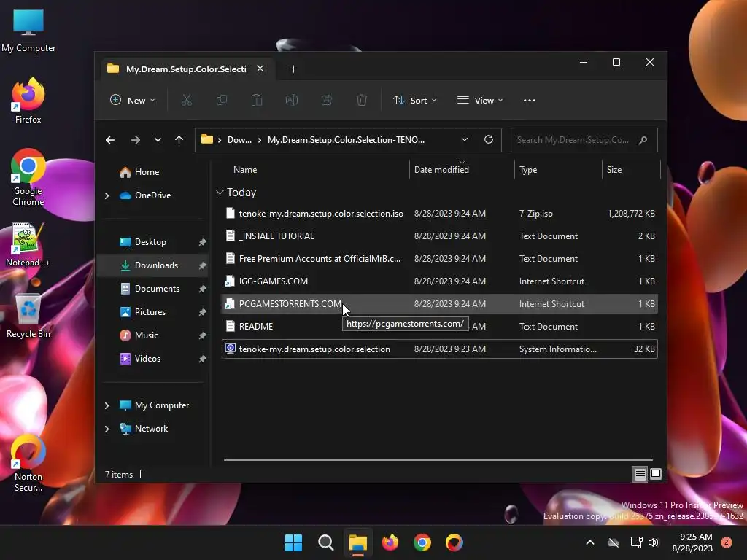Sort by Name column header
This screenshot has height=560, width=747.
click(245, 169)
